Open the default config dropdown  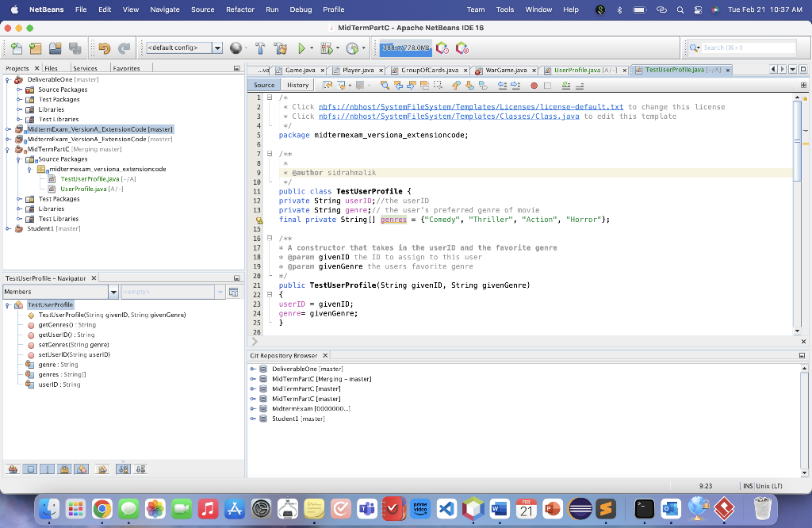pyautogui.click(x=217, y=48)
